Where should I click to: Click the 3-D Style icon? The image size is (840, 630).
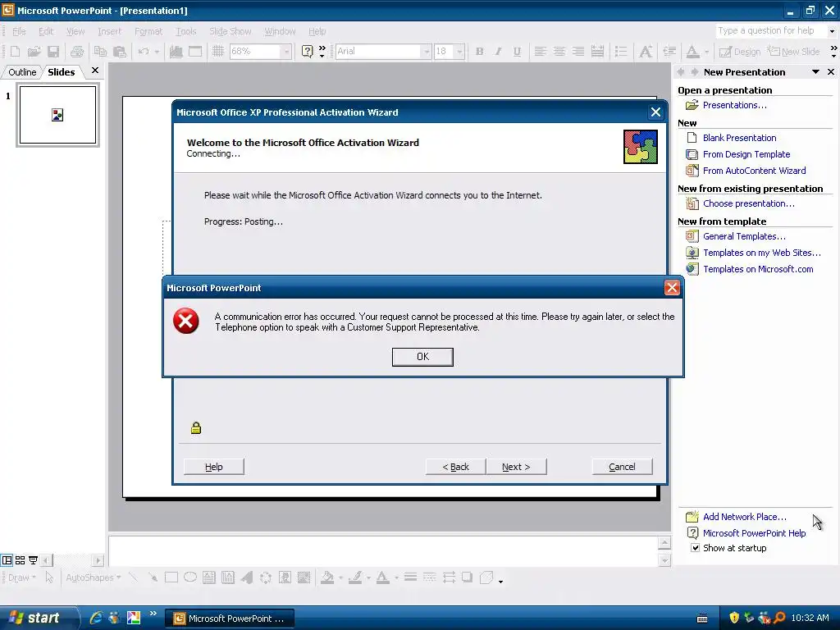(x=486, y=577)
